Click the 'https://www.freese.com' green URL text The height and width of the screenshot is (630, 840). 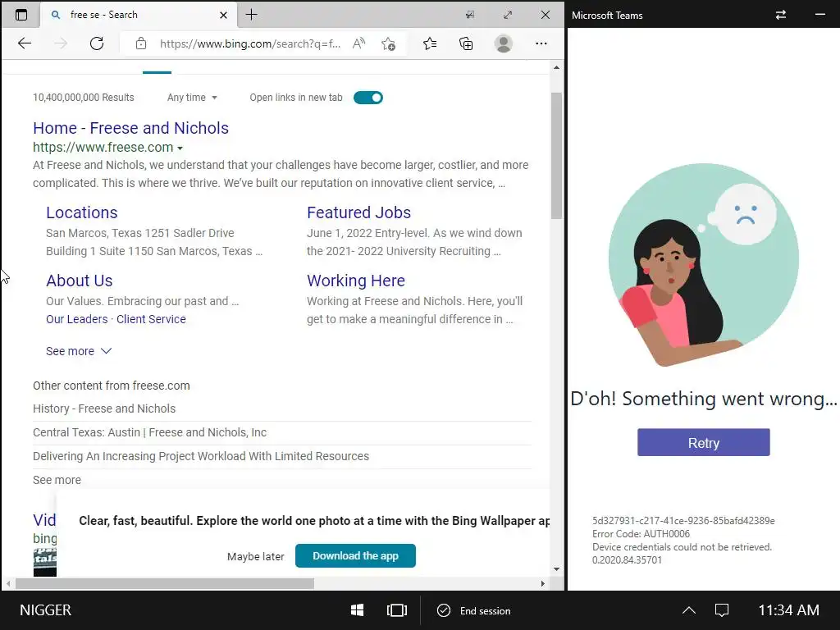(x=103, y=148)
